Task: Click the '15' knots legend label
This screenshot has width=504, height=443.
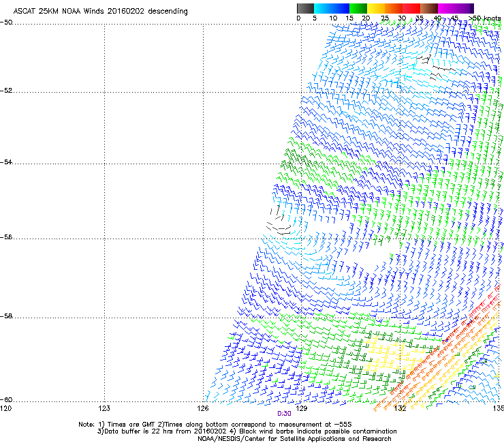Action: (x=349, y=18)
